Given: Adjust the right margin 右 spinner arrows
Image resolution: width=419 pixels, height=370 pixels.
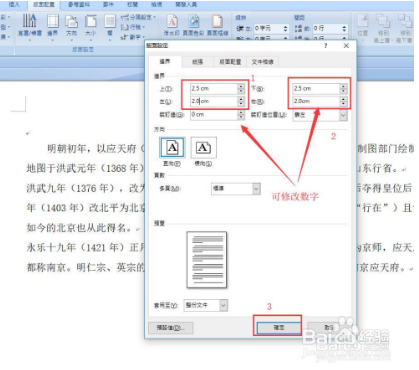Looking at the screenshot, I should click(x=343, y=101).
